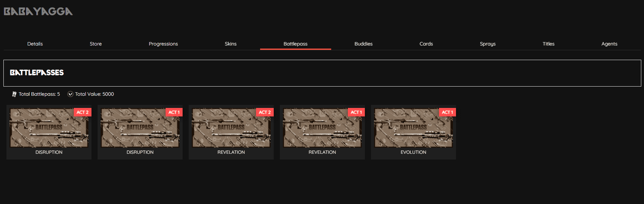Click the active Battlepass tab
Viewport: 644px width, 204px height.
tap(295, 44)
